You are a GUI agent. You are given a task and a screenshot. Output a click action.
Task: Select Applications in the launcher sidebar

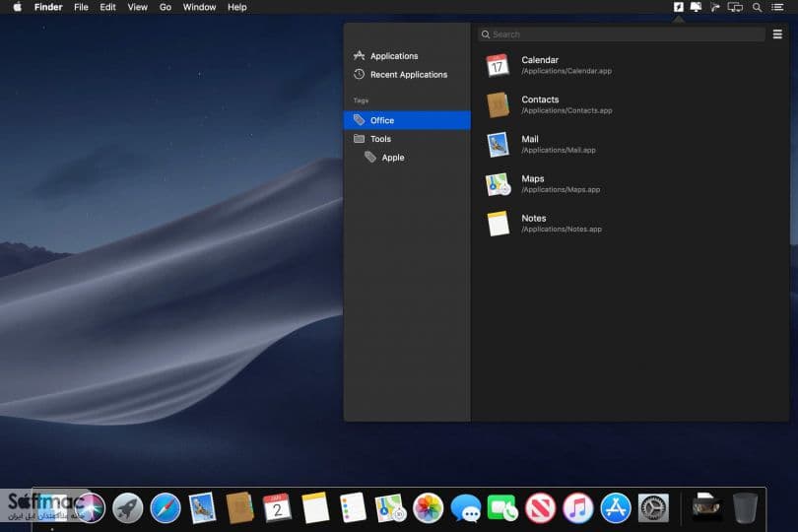pyautogui.click(x=407, y=56)
